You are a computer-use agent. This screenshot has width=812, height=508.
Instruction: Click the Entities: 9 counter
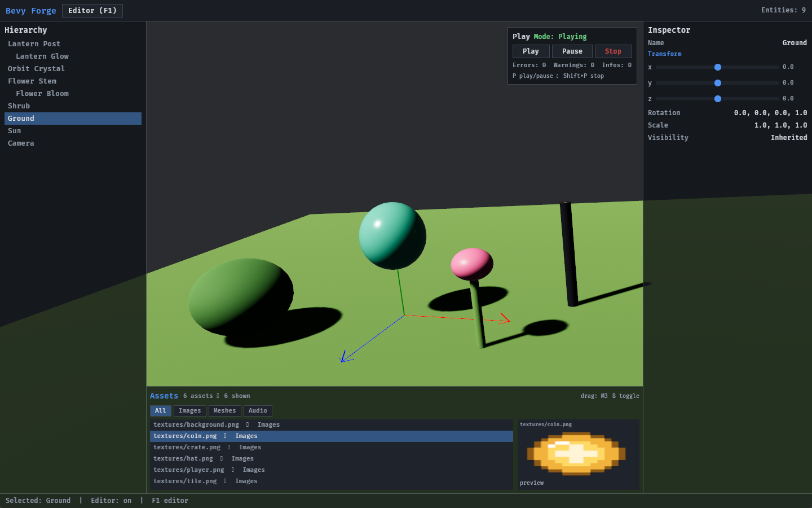point(783,10)
